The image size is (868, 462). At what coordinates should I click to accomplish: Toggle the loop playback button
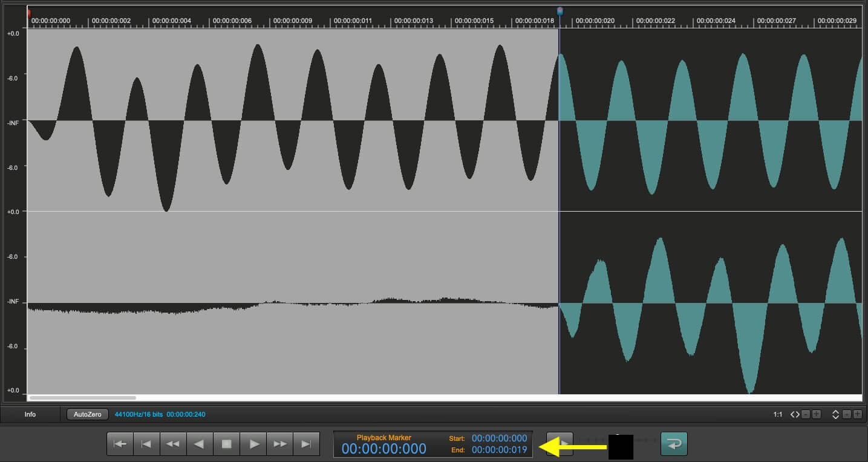(674, 444)
